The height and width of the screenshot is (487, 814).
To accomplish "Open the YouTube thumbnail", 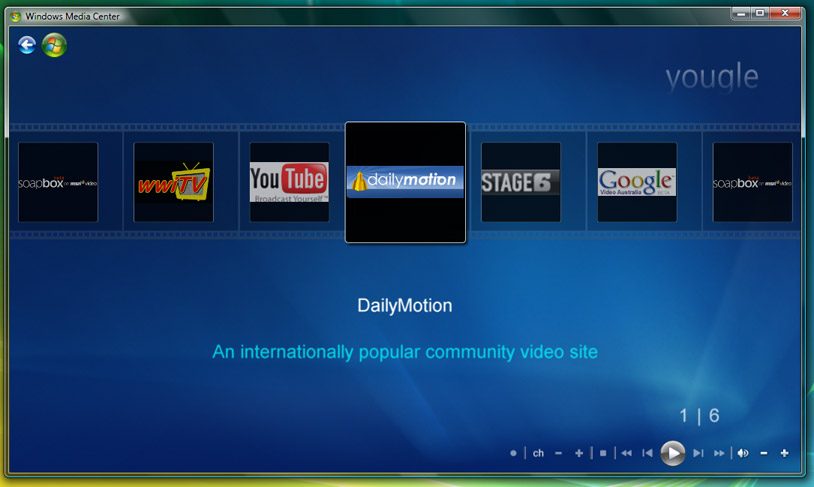I will 289,182.
